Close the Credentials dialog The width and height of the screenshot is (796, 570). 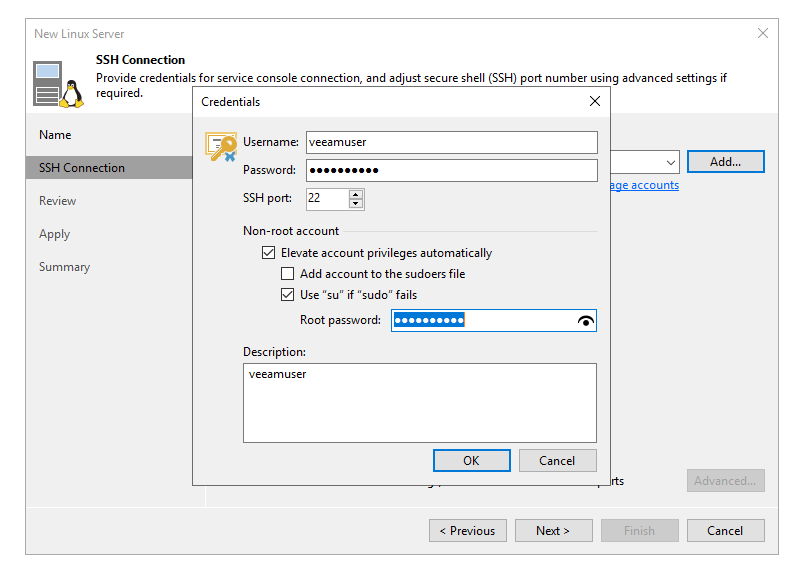tap(595, 101)
